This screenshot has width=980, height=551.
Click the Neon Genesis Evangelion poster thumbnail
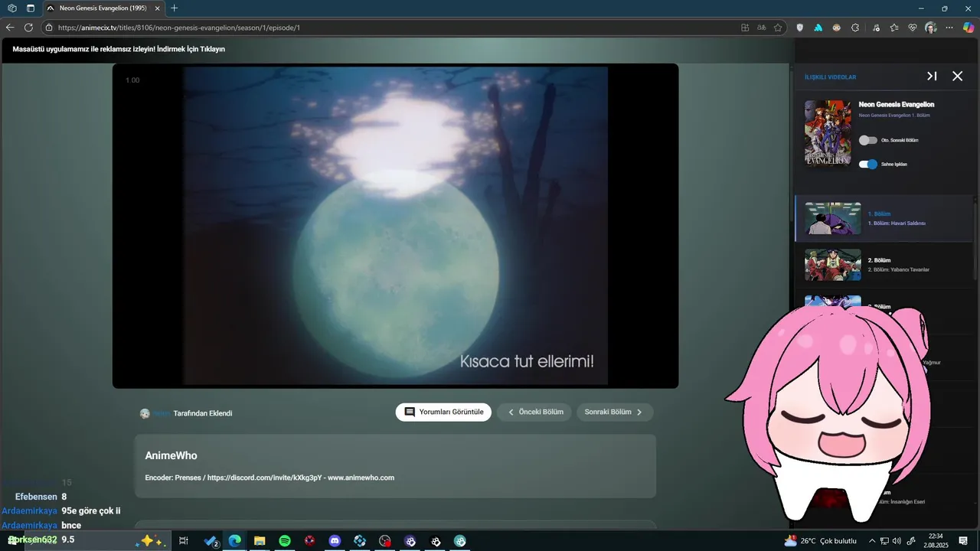pos(828,133)
